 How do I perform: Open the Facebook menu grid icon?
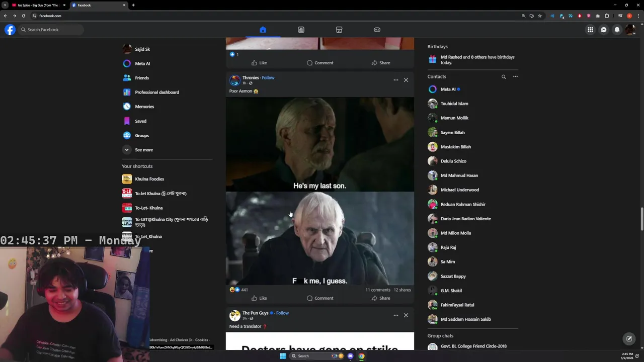pyautogui.click(x=590, y=30)
